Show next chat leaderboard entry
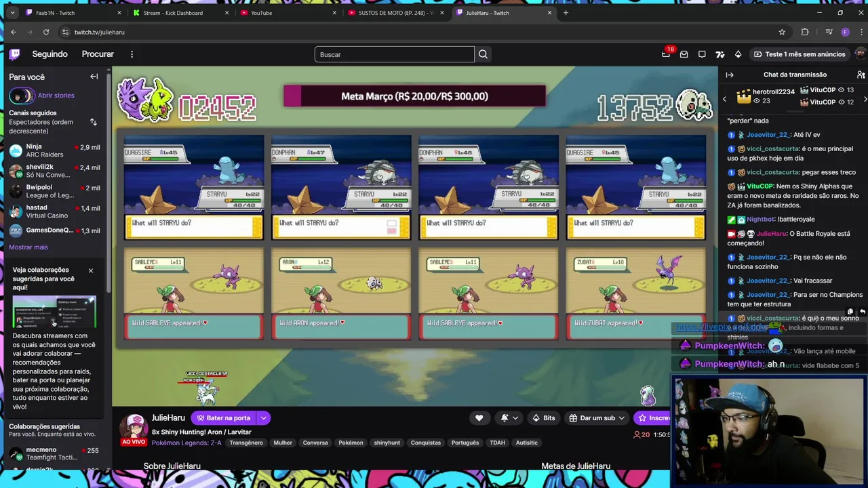868x488 pixels. click(865, 99)
